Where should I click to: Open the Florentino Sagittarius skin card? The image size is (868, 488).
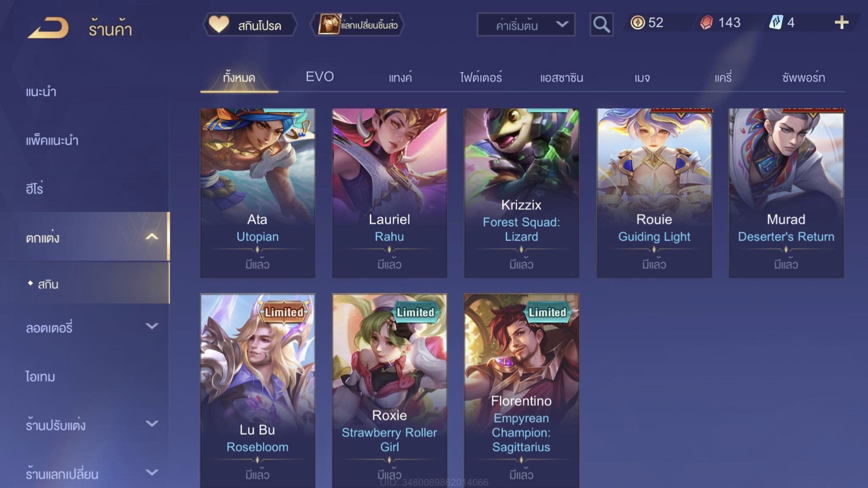tap(521, 391)
